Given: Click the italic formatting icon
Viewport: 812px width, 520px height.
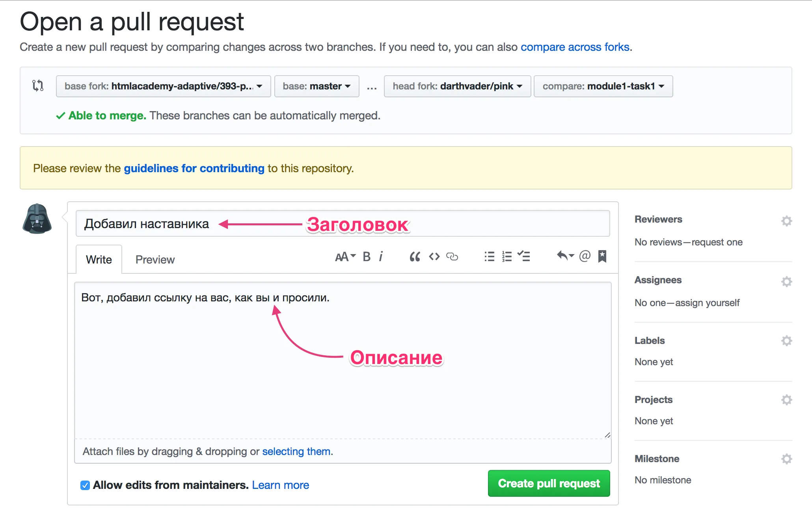Looking at the screenshot, I should 381,257.
